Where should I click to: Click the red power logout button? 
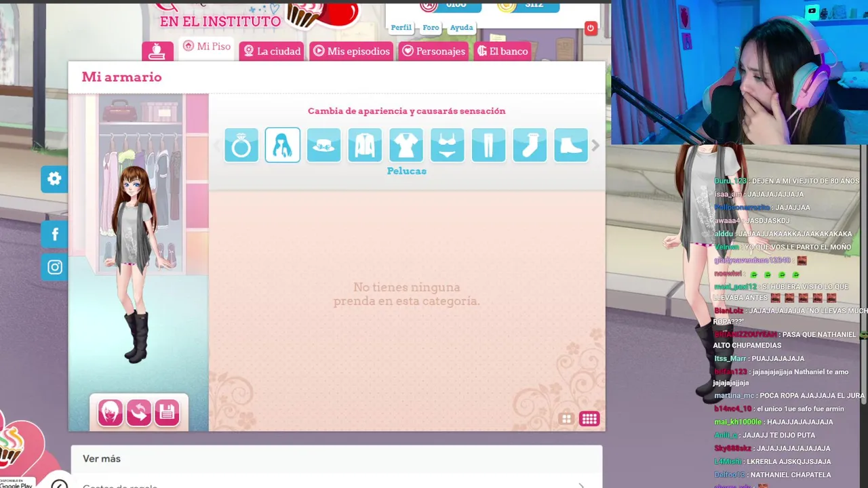(591, 28)
